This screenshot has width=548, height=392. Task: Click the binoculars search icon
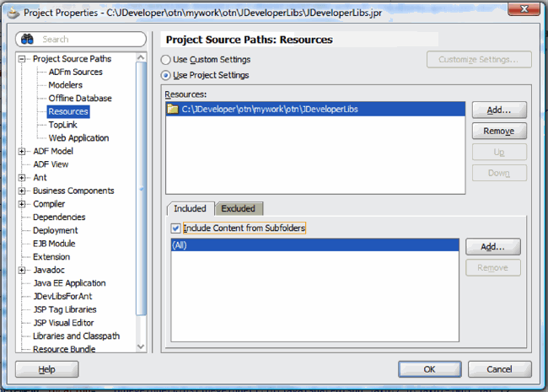tap(27, 40)
